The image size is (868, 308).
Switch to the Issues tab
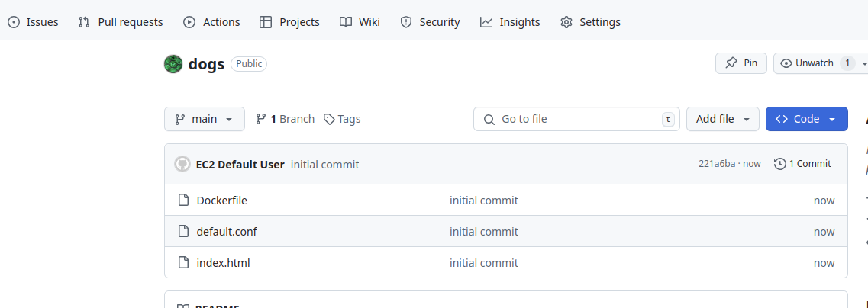[x=34, y=22]
